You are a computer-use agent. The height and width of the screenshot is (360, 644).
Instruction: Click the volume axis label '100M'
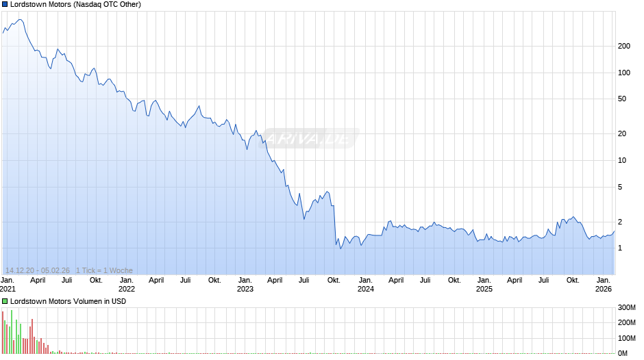(x=627, y=338)
